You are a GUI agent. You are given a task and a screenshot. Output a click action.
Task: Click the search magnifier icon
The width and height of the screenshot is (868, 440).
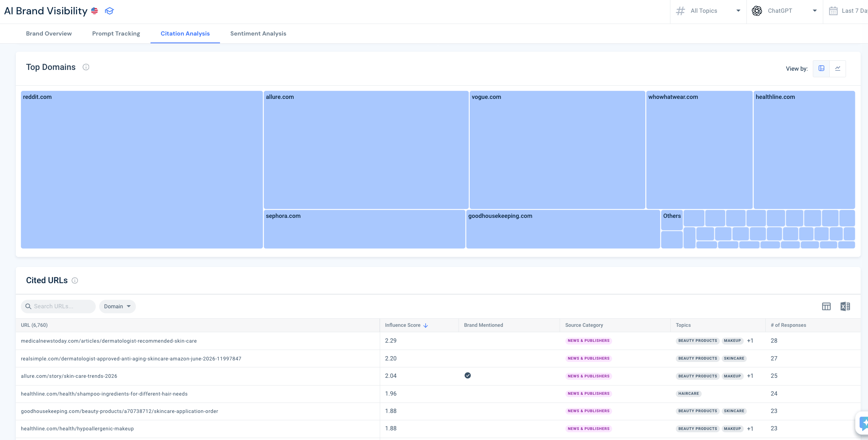click(28, 306)
